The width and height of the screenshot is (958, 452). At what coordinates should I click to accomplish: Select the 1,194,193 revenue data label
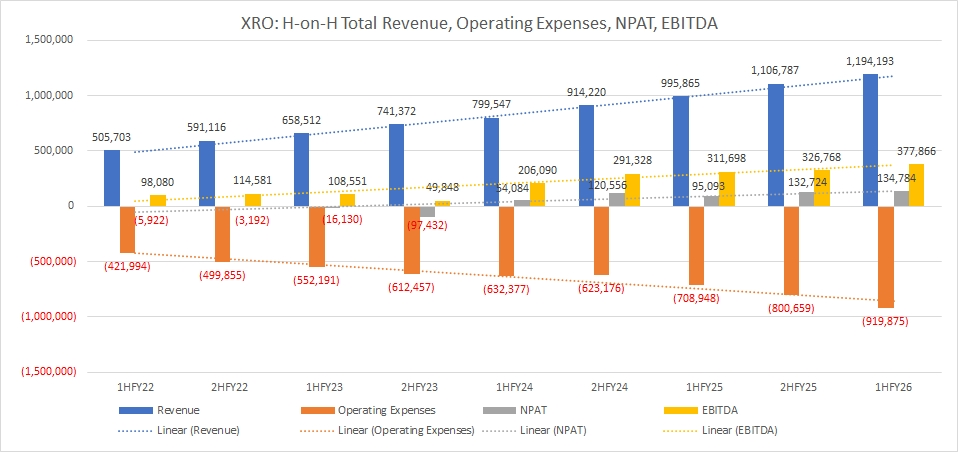pyautogui.click(x=869, y=62)
